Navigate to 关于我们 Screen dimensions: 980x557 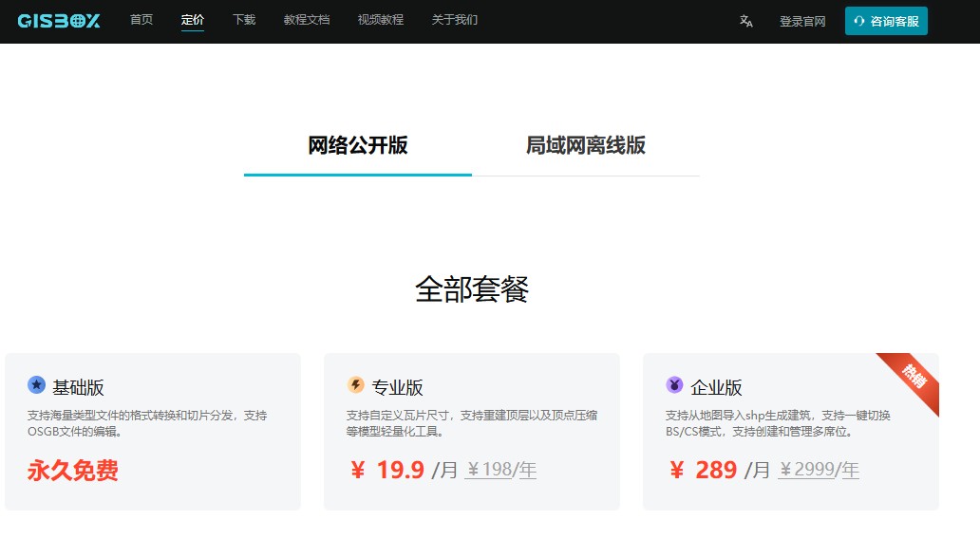tap(455, 20)
